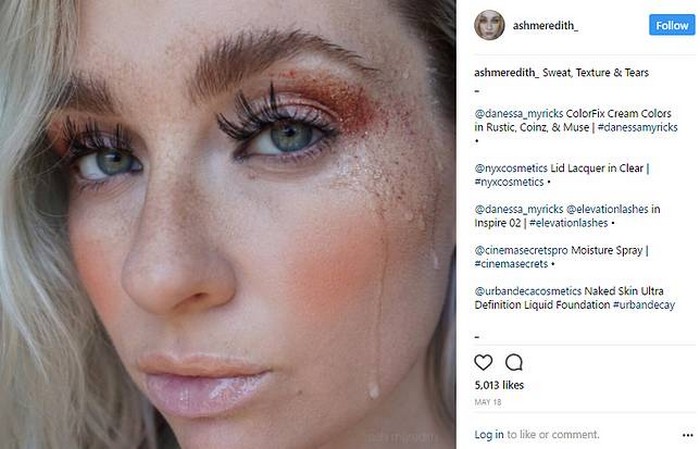Click the heart like icon

coord(483,362)
